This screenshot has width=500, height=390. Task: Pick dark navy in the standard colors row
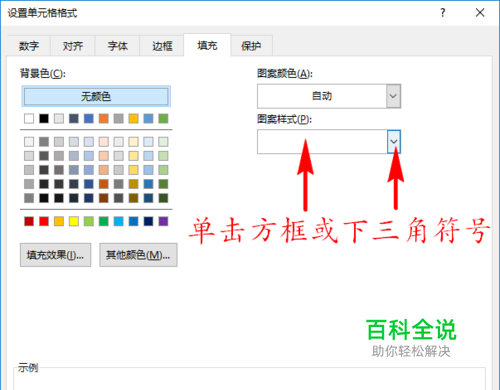(x=148, y=221)
